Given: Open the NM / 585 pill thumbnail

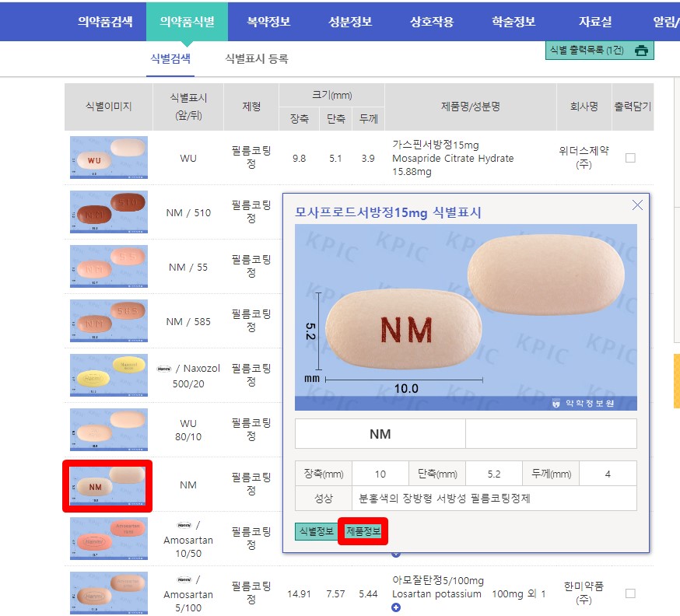Looking at the screenshot, I should [109, 320].
